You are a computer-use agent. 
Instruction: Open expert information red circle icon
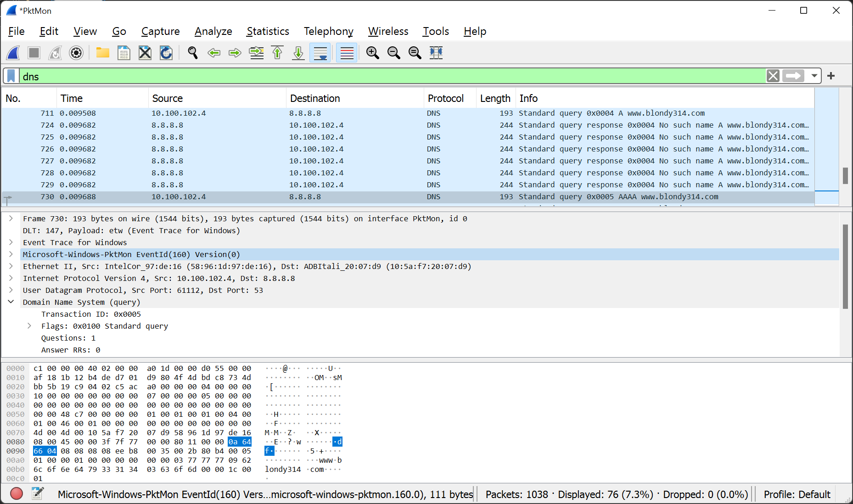click(x=17, y=494)
